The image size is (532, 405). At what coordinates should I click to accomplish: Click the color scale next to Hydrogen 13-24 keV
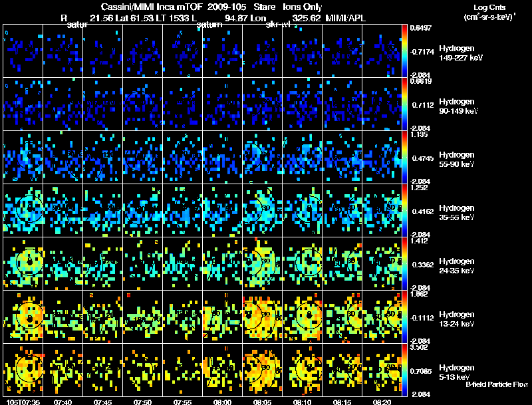[404, 317]
